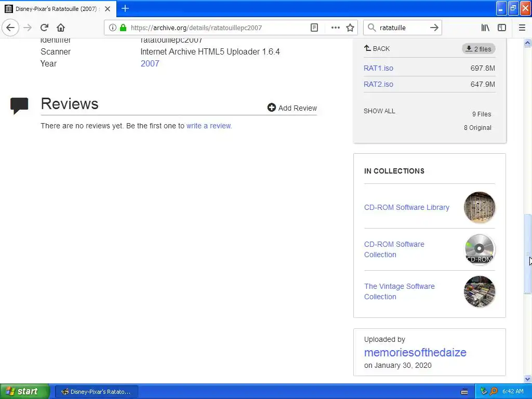Download RAT2.iso
The image size is (532, 399).
coord(378,85)
